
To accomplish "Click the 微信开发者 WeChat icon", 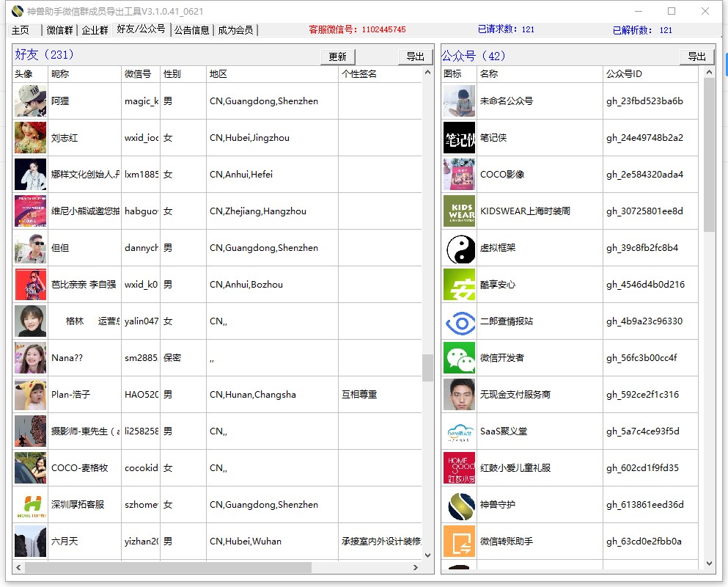I will [459, 358].
